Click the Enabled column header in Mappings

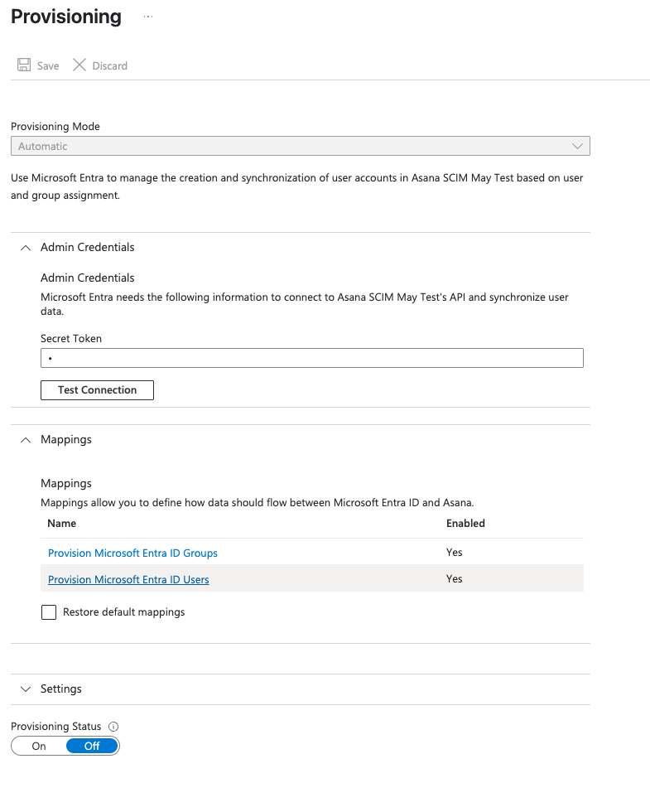(x=465, y=524)
